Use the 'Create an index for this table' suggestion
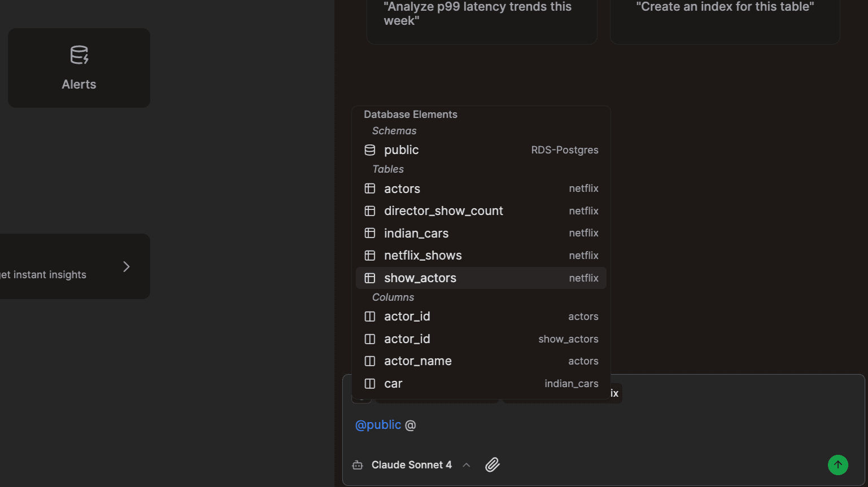 pyautogui.click(x=725, y=20)
